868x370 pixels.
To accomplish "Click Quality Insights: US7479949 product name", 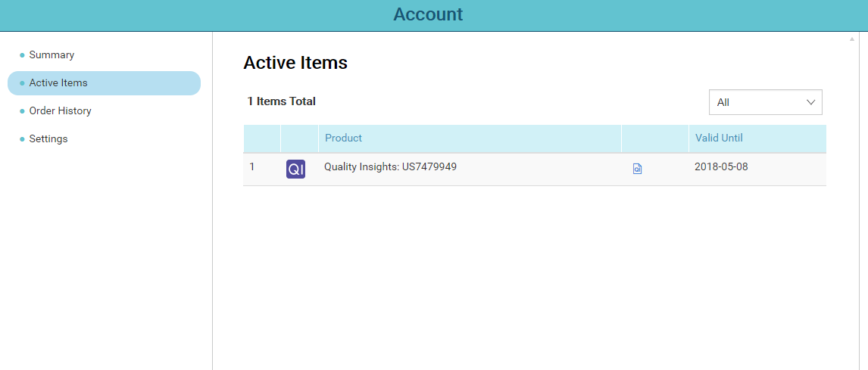I will coord(390,166).
